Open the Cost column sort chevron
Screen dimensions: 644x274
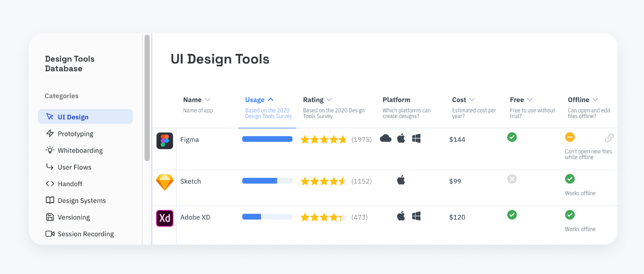point(472,100)
